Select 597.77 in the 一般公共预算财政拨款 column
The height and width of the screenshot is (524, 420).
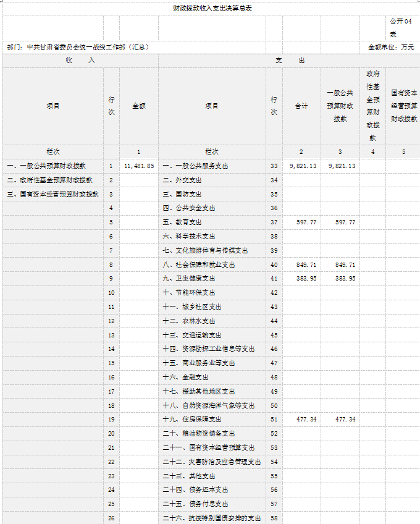point(345,222)
